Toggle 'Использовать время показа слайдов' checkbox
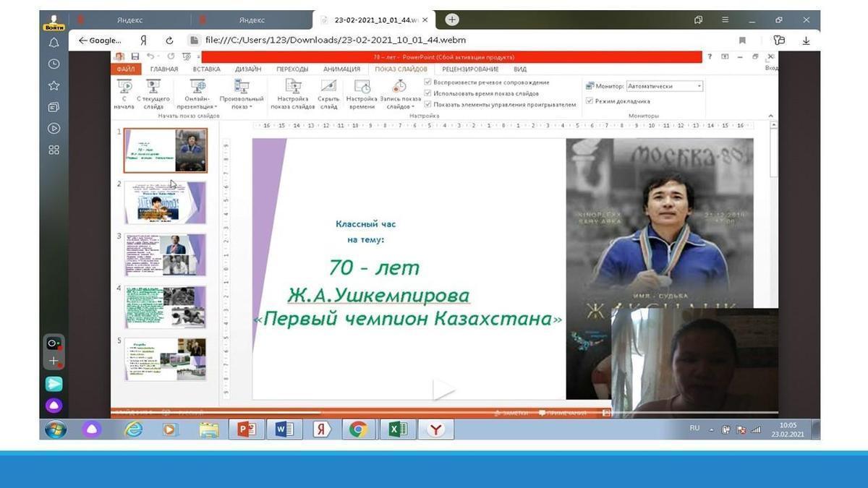 428,93
